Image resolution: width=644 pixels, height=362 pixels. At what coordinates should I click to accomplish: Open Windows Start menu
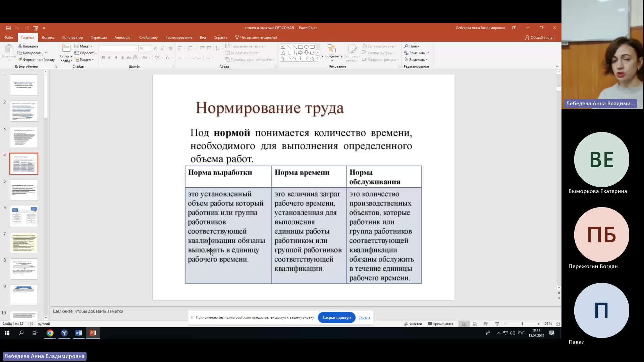(x=7, y=333)
